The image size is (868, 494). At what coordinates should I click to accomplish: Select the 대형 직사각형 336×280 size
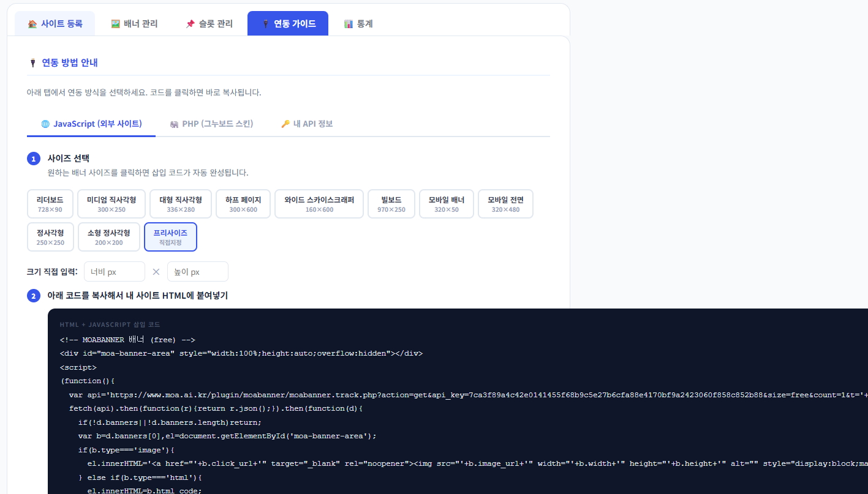pyautogui.click(x=180, y=204)
